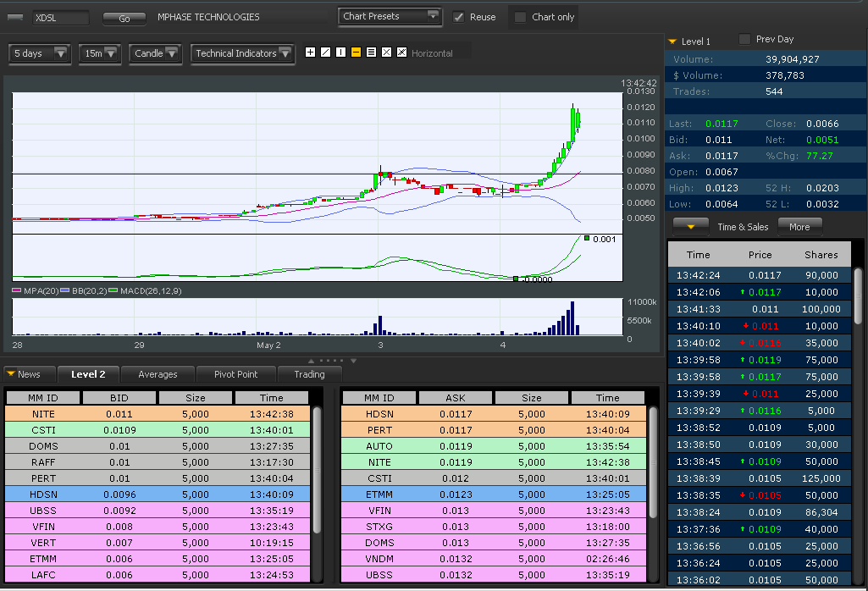The image size is (868, 591).
Task: Select the multi-line text lines tool icon
Action: 371,52
